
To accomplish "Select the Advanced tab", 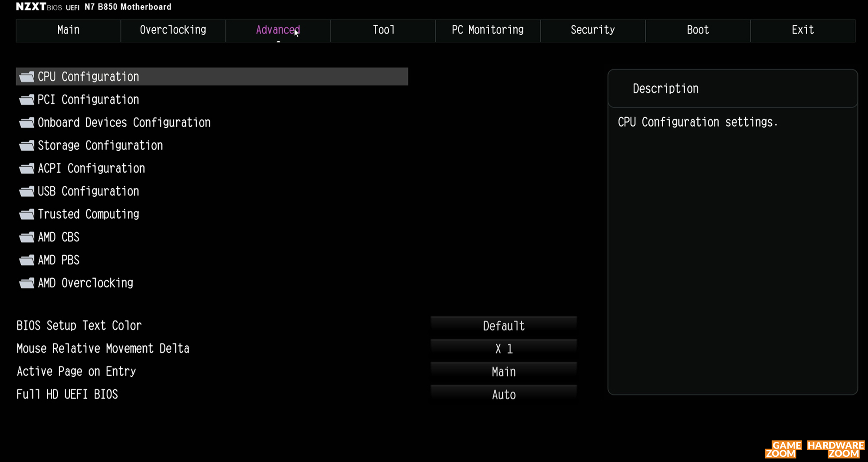I will [278, 30].
